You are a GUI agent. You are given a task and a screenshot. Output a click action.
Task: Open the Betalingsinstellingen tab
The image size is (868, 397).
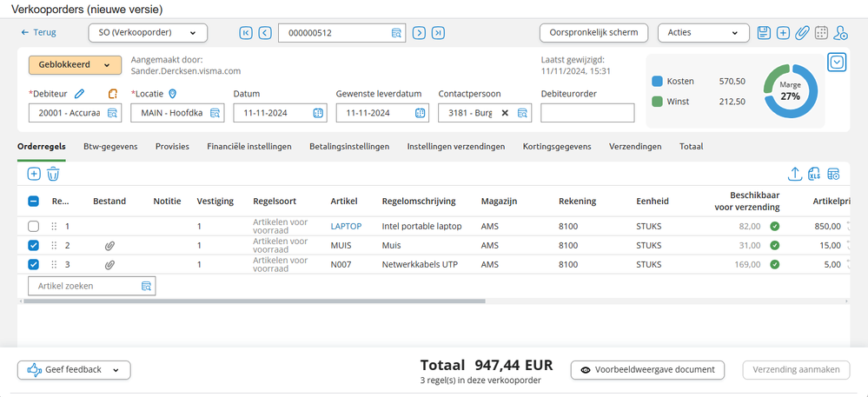pos(349,147)
